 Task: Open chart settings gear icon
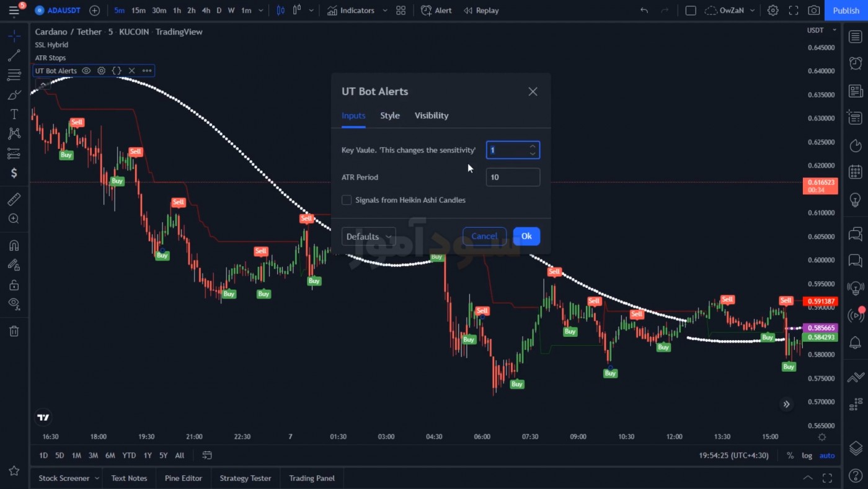(773, 11)
